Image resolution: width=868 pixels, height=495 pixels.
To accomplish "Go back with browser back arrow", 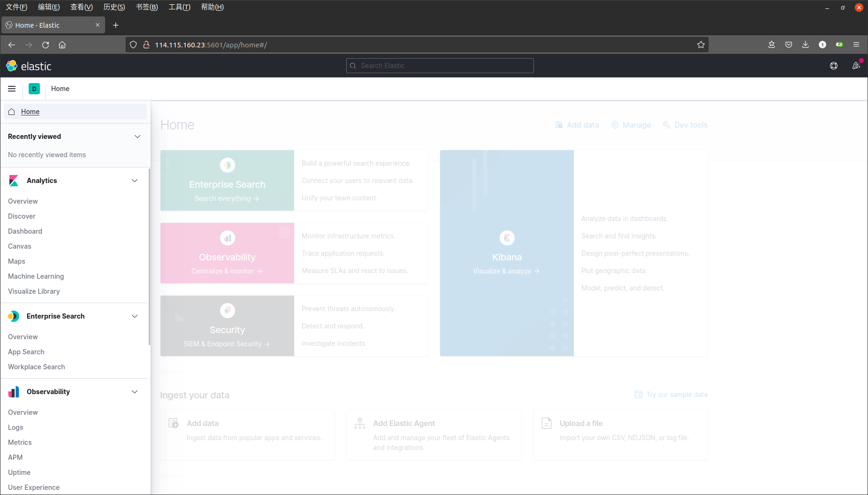I will tap(12, 45).
